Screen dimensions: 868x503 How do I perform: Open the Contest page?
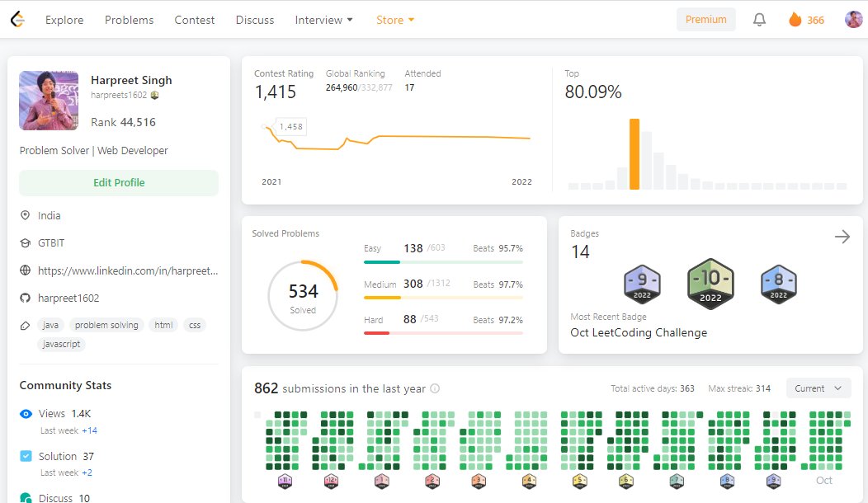point(194,20)
